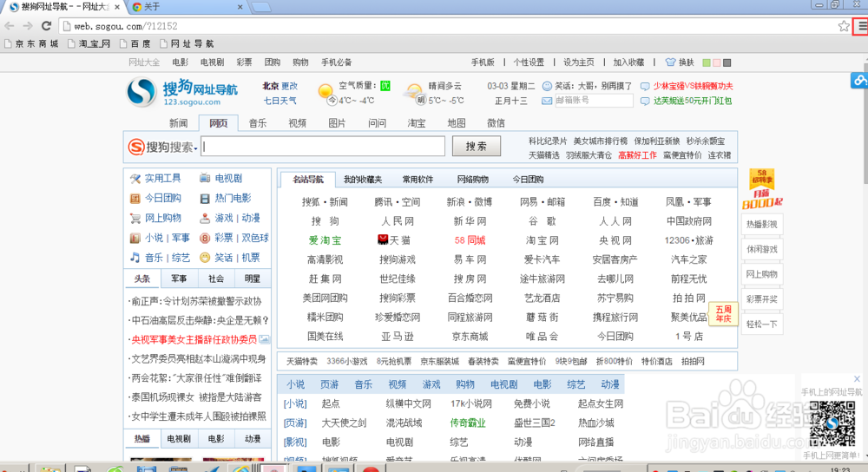868x472 pixels.
Task: Visit 爱淘宝 site link
Action: click(x=325, y=240)
